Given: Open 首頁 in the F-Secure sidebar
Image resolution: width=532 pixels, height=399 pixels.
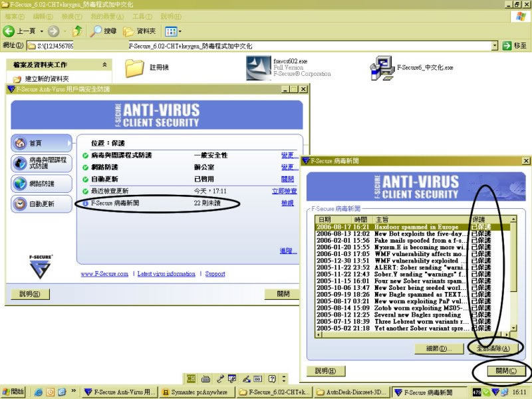Looking at the screenshot, I should coord(41,143).
